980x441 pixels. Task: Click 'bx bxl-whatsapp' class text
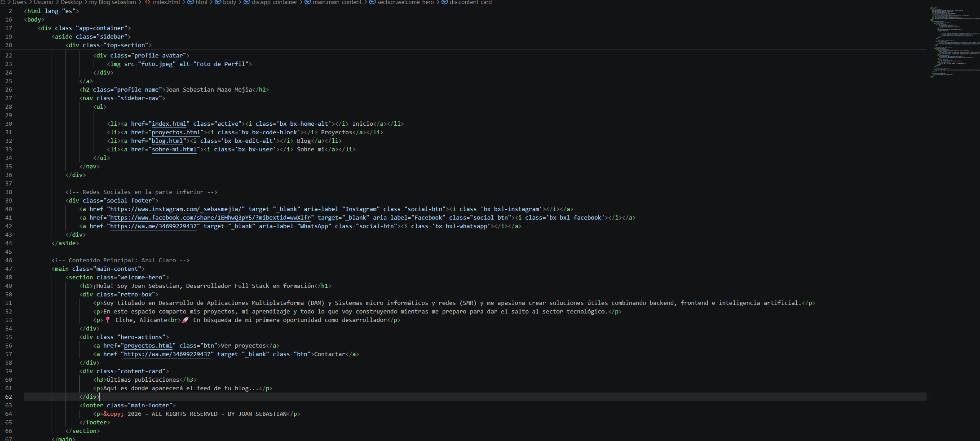pyautogui.click(x=462, y=226)
